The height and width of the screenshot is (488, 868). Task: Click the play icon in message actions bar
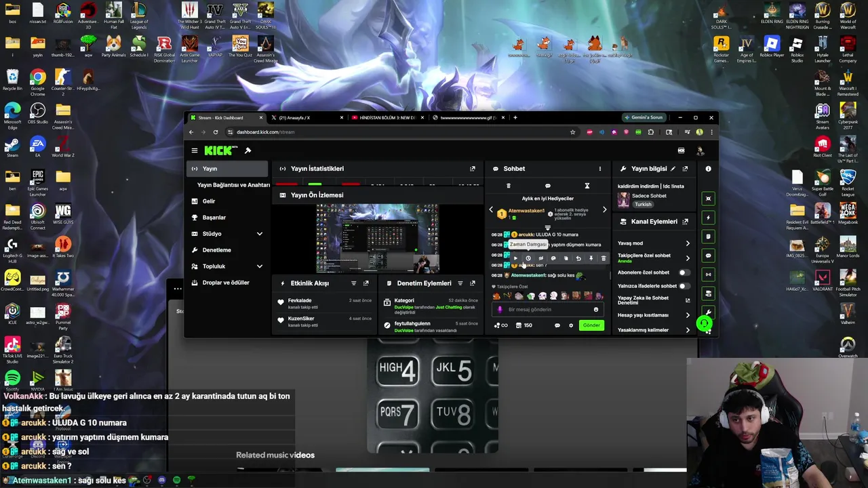[515, 258]
